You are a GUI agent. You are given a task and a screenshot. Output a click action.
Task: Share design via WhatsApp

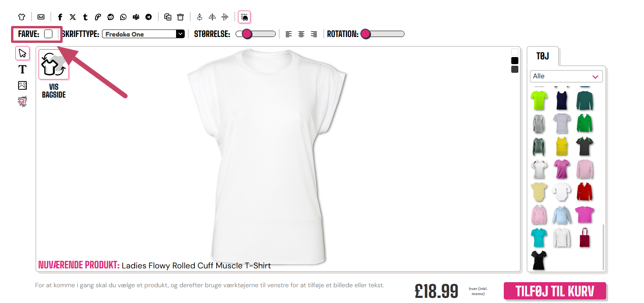[x=123, y=17]
